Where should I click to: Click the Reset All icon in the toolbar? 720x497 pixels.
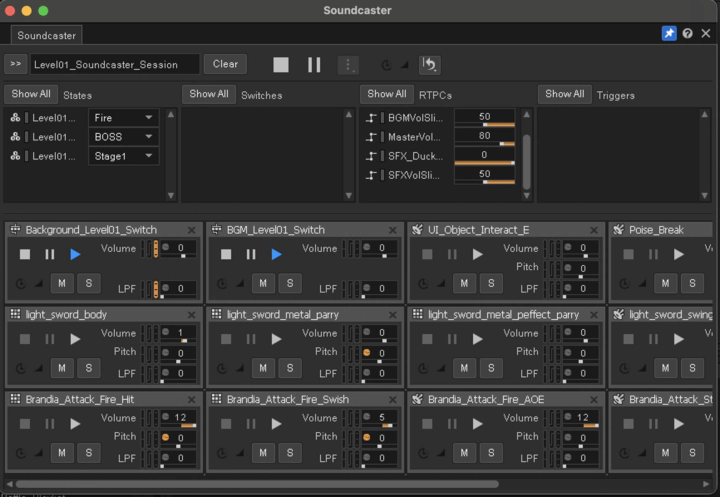click(x=429, y=64)
